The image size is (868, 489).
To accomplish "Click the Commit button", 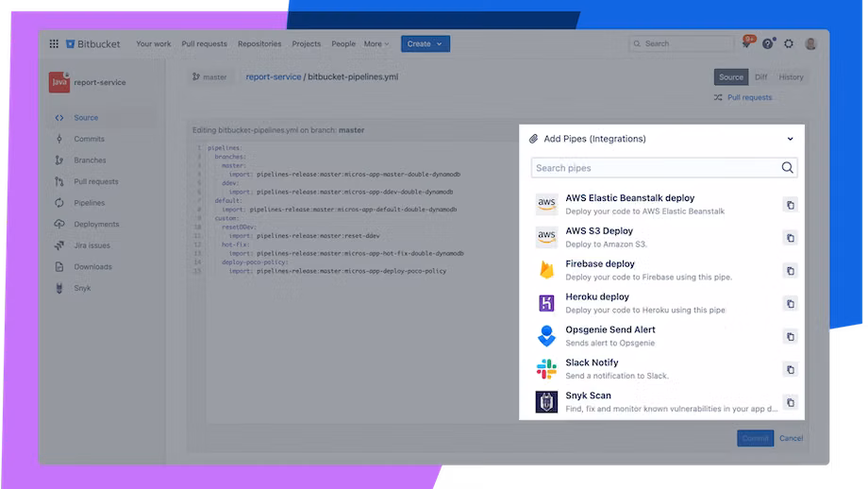I will tap(755, 438).
